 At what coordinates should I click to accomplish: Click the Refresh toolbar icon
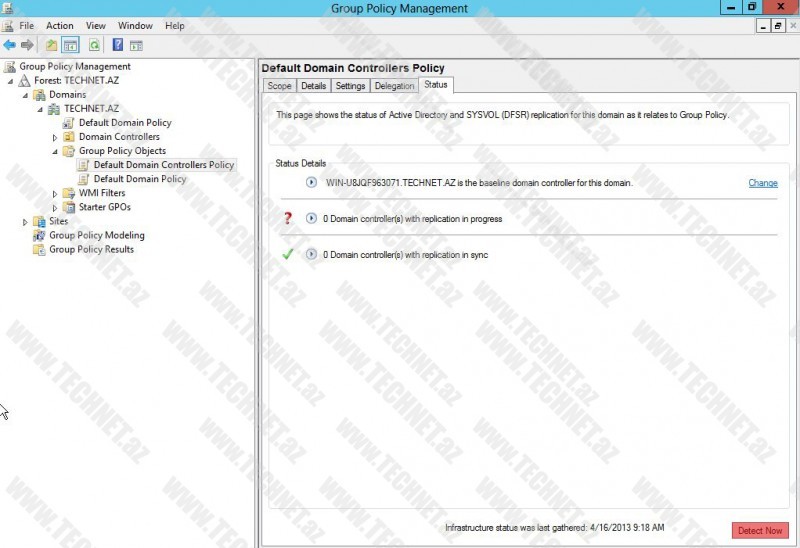click(94, 45)
